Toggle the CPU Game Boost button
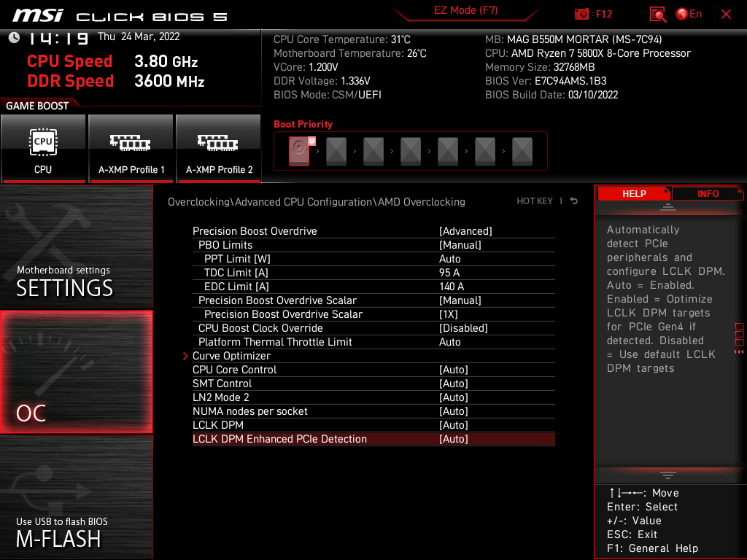 coord(43,149)
